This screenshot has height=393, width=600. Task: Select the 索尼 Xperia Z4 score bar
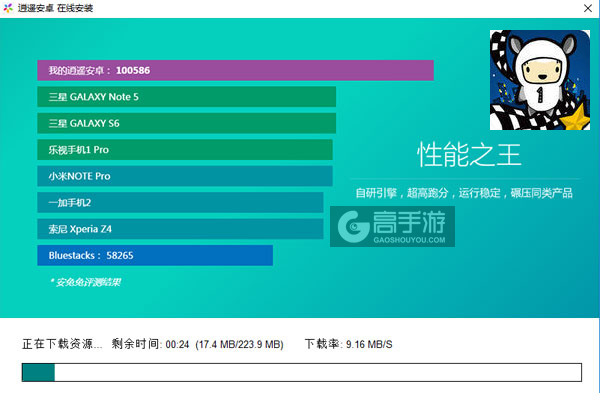coord(180,229)
